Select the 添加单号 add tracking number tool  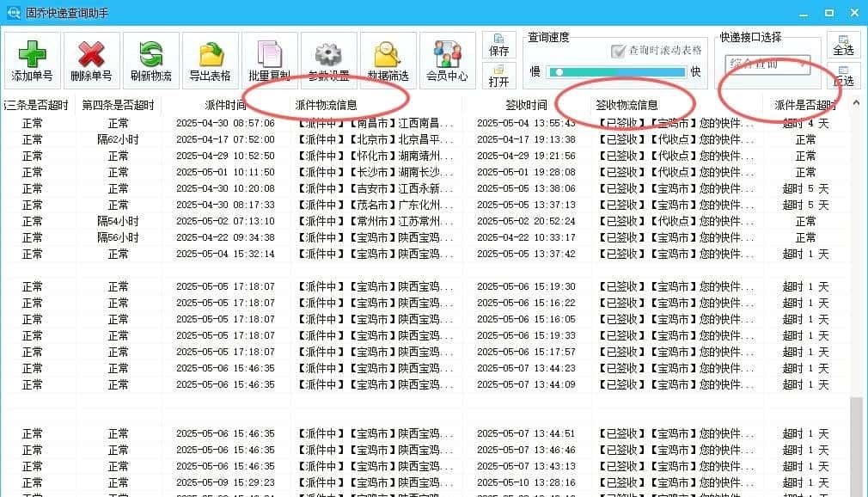pyautogui.click(x=31, y=58)
